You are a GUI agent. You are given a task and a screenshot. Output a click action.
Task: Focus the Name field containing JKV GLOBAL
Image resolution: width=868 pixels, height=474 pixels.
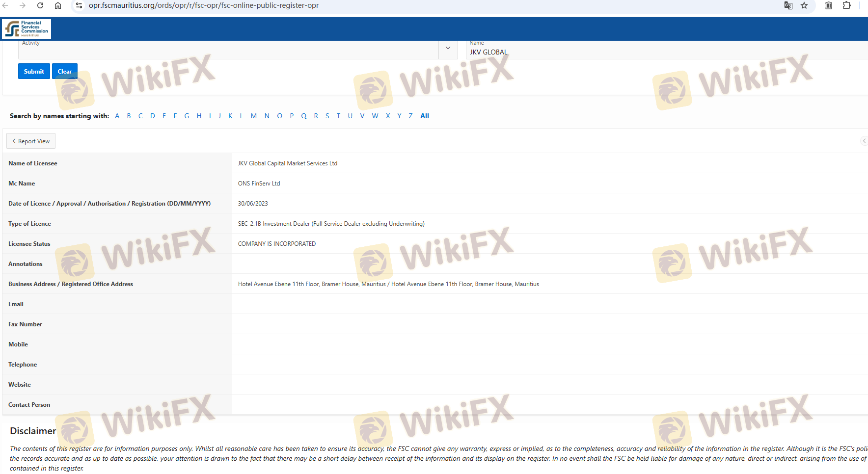click(667, 50)
